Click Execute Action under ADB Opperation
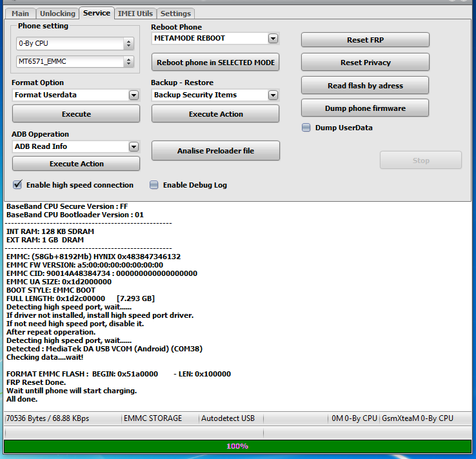Viewport: 476px width, 459px height. 76,164
